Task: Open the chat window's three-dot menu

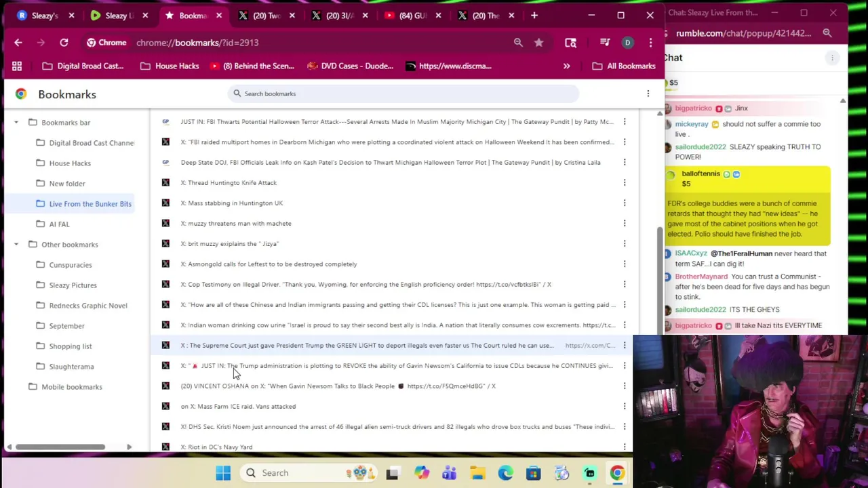Action: coord(832,58)
